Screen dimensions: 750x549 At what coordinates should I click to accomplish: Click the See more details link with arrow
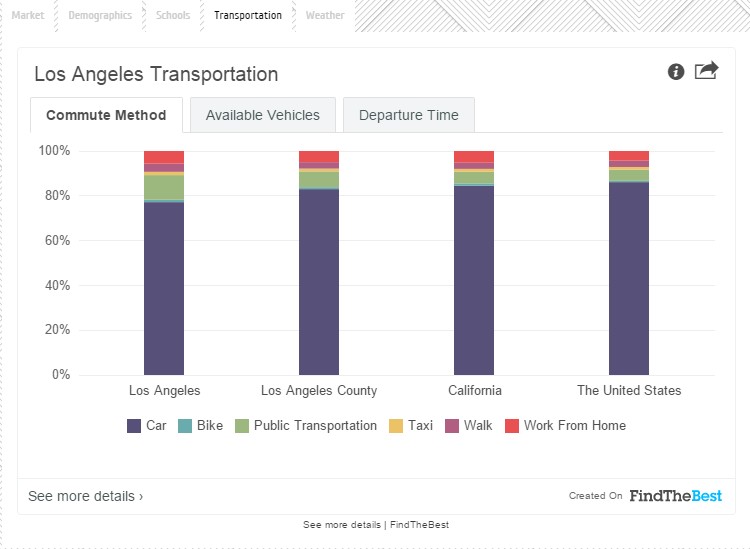tap(86, 496)
